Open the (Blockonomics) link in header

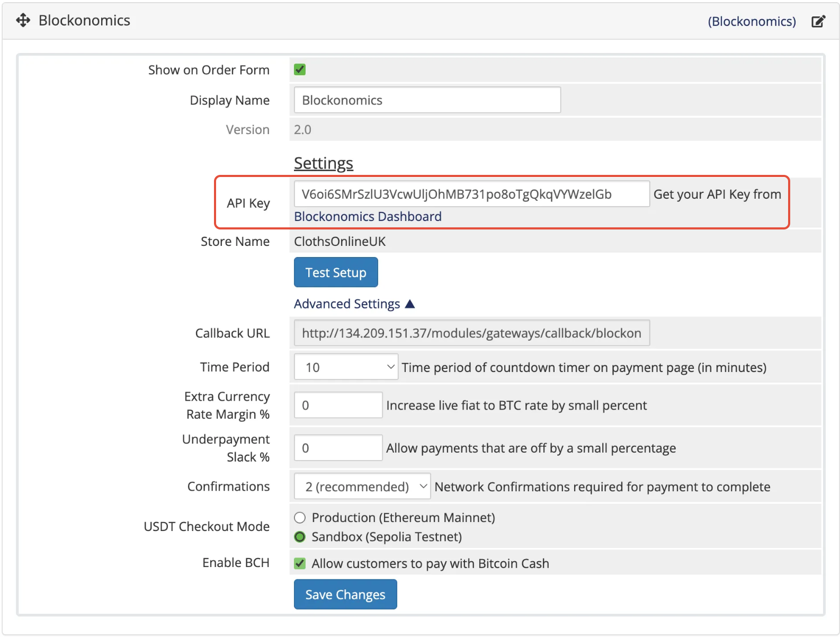[752, 21]
